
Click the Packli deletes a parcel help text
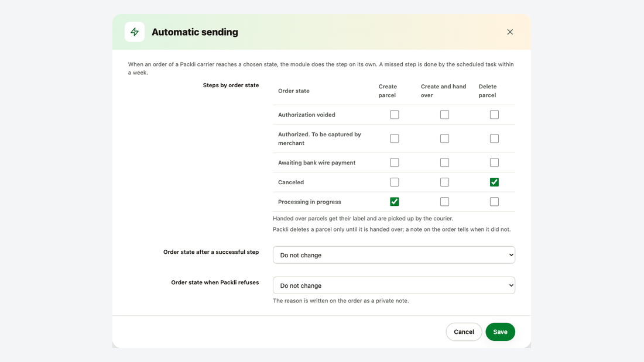click(x=392, y=229)
